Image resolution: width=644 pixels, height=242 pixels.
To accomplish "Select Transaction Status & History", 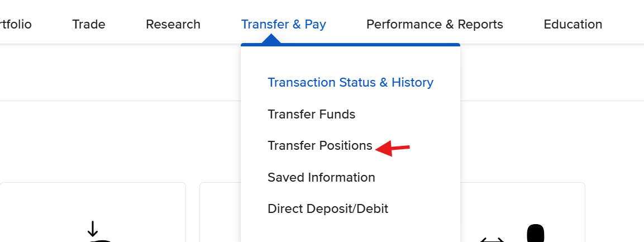I will [350, 83].
